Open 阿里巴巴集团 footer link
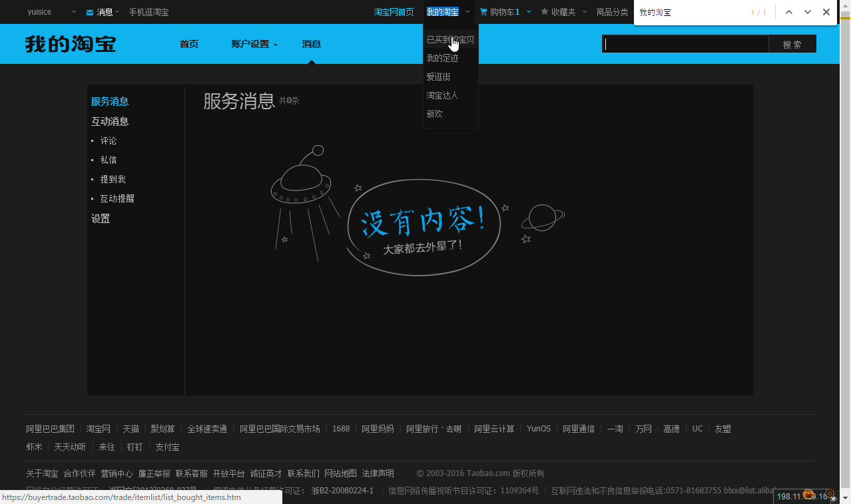Image resolution: width=851 pixels, height=504 pixels. point(50,429)
